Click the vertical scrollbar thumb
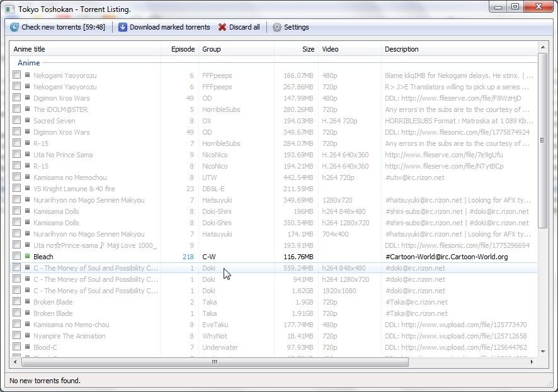The height and width of the screenshot is (392, 558). click(x=543, y=140)
